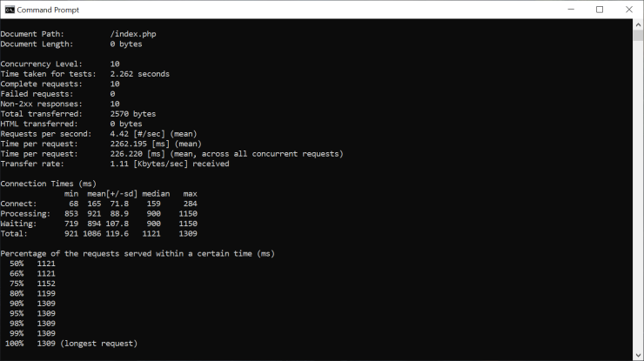The image size is (644, 361).
Task: Click the Non-2xx responses label
Action: (41, 104)
